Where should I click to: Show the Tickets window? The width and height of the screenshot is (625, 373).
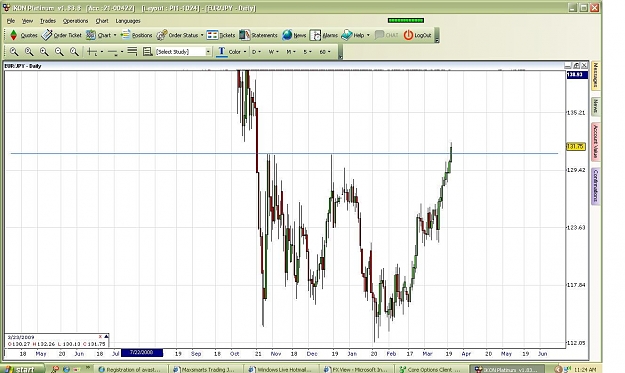(221, 35)
